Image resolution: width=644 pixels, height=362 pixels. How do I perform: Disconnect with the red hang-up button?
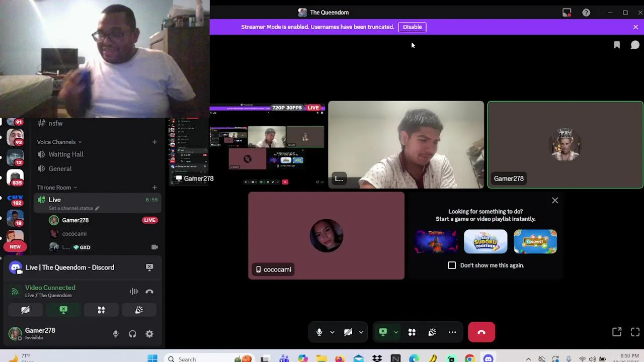481,332
